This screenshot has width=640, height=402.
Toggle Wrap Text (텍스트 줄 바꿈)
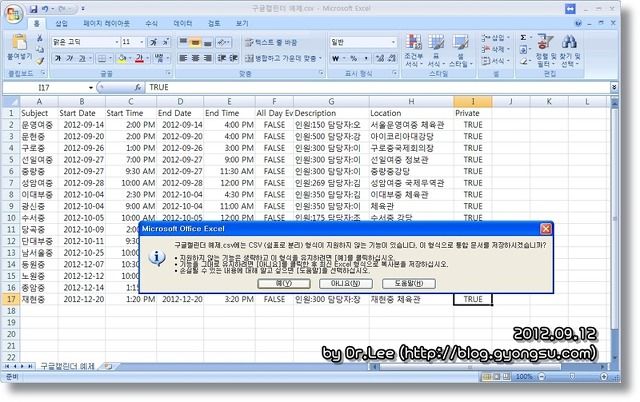point(271,42)
